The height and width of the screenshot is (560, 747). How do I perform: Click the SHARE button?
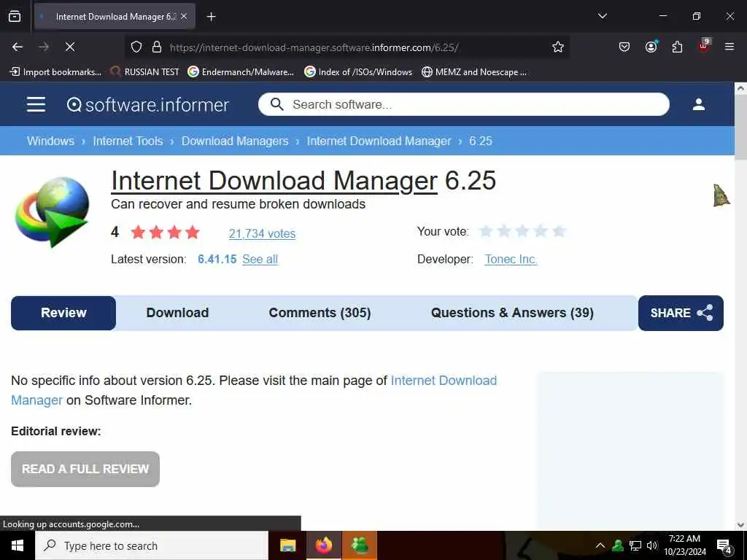[681, 313]
